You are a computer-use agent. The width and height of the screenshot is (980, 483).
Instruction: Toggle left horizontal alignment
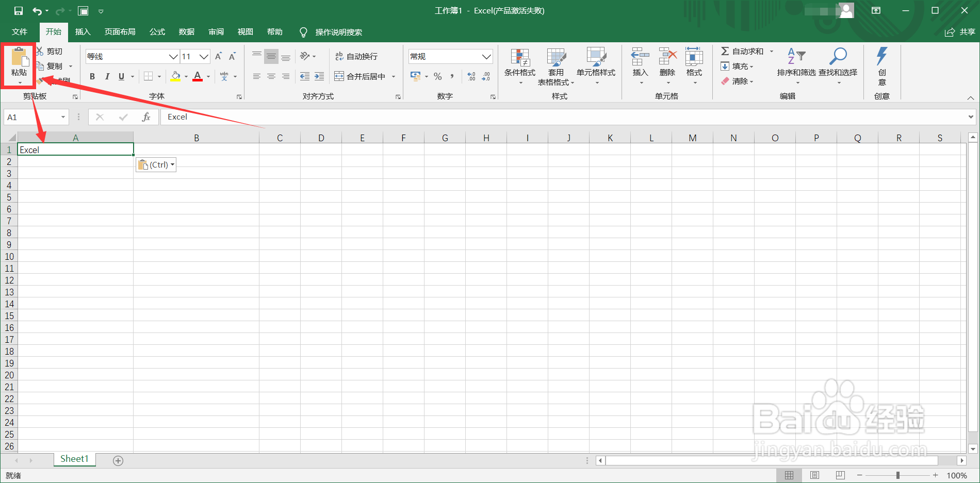(x=256, y=76)
